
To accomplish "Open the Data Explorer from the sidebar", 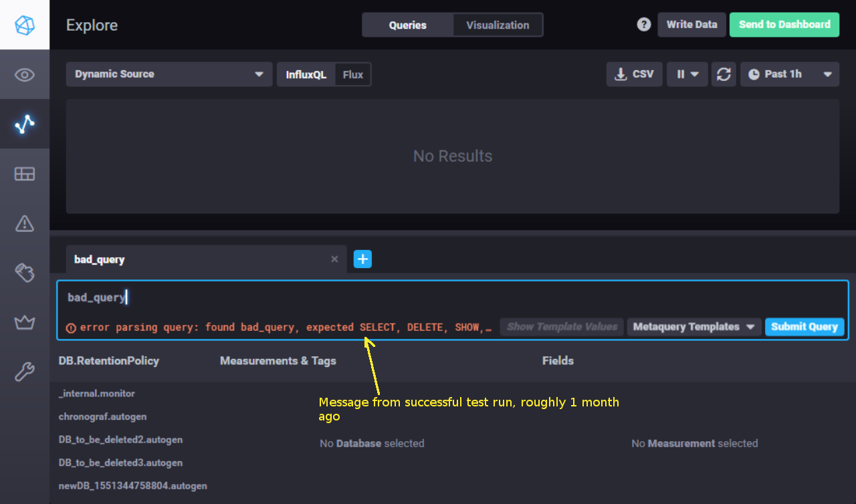I will click(25, 124).
